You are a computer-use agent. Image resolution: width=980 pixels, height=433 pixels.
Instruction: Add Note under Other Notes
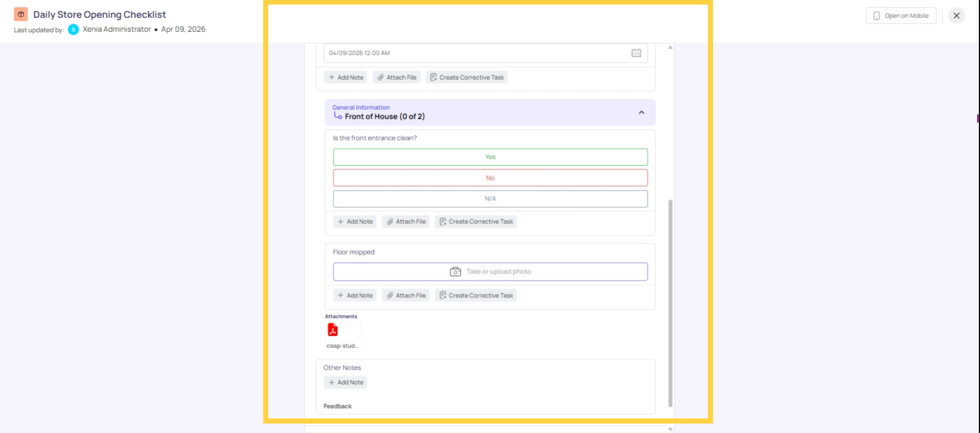pyautogui.click(x=346, y=382)
